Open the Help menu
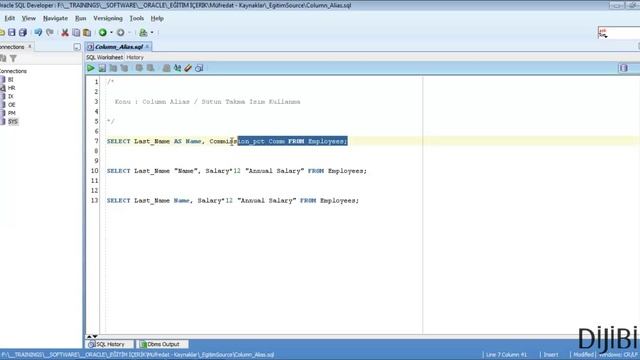640x360 pixels. coord(157,18)
